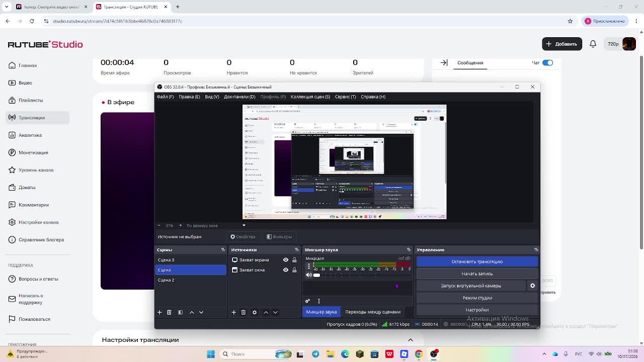Open Монетизация in the RUTUBE sidebar
Screen dimensions: 644x362
point(33,152)
